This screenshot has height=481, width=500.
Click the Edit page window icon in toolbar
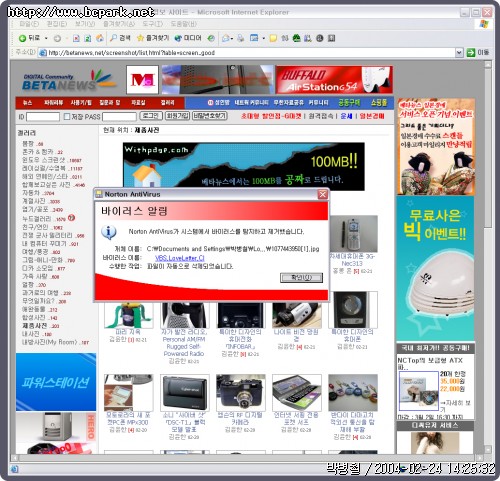point(254,38)
